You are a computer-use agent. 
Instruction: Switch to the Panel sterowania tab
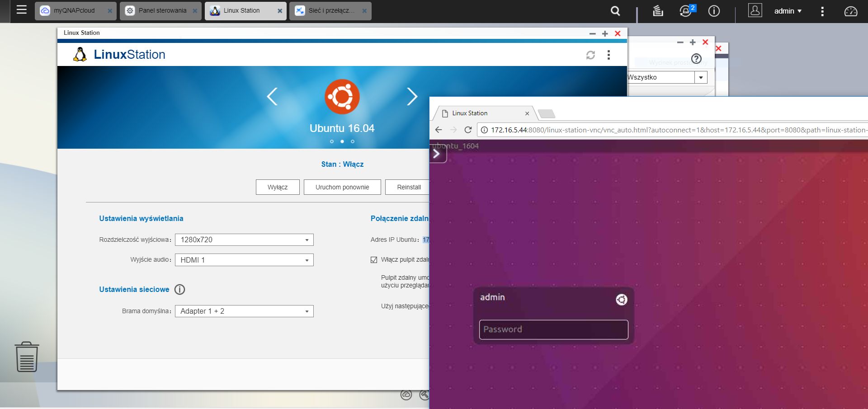pos(160,11)
